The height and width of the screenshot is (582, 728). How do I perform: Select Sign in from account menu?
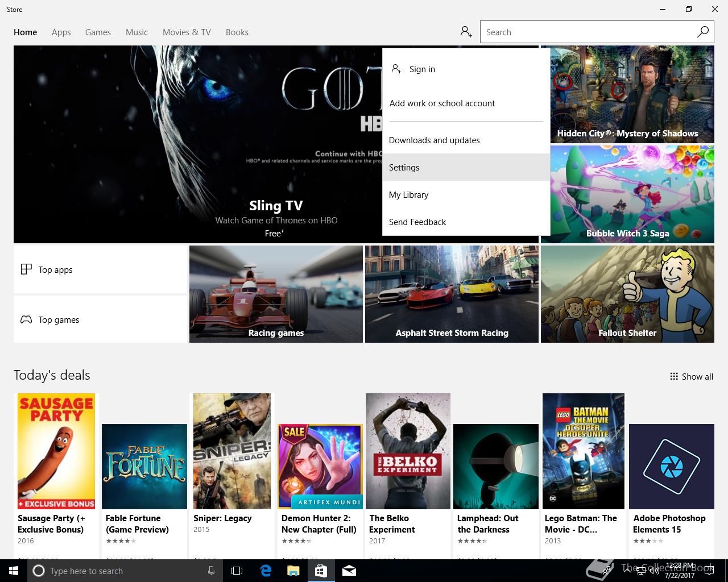[x=466, y=69]
